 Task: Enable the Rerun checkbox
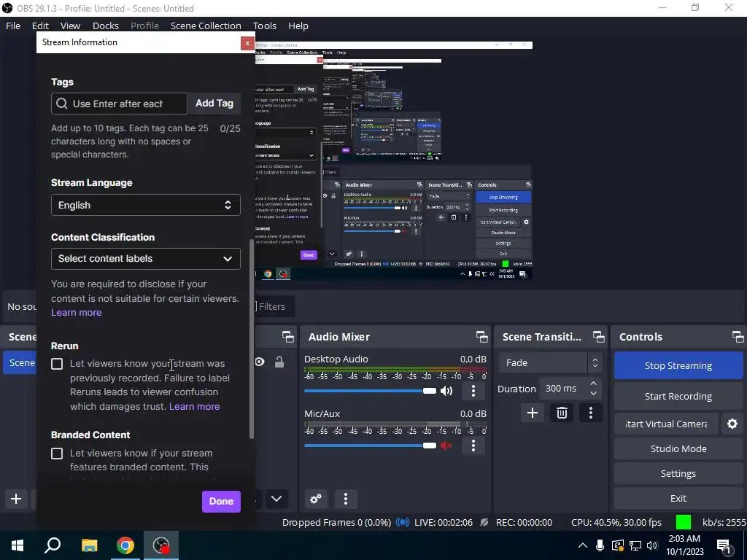57,365
